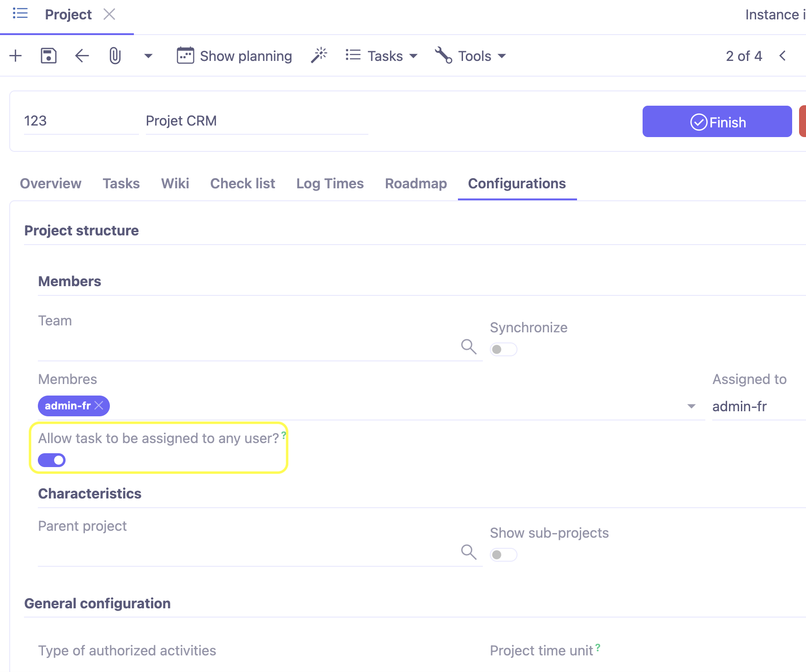
Task: Edit the Projet CRM name field
Action: click(x=256, y=121)
